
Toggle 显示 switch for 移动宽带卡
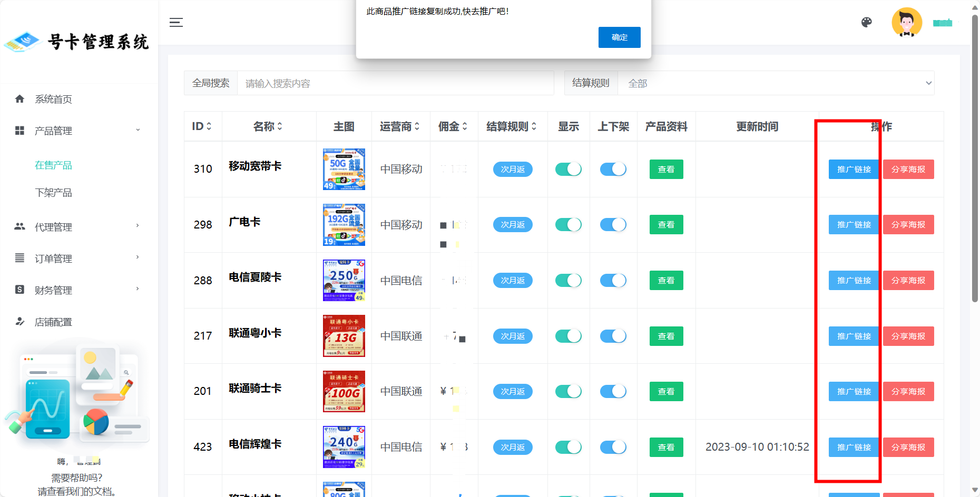(x=568, y=169)
